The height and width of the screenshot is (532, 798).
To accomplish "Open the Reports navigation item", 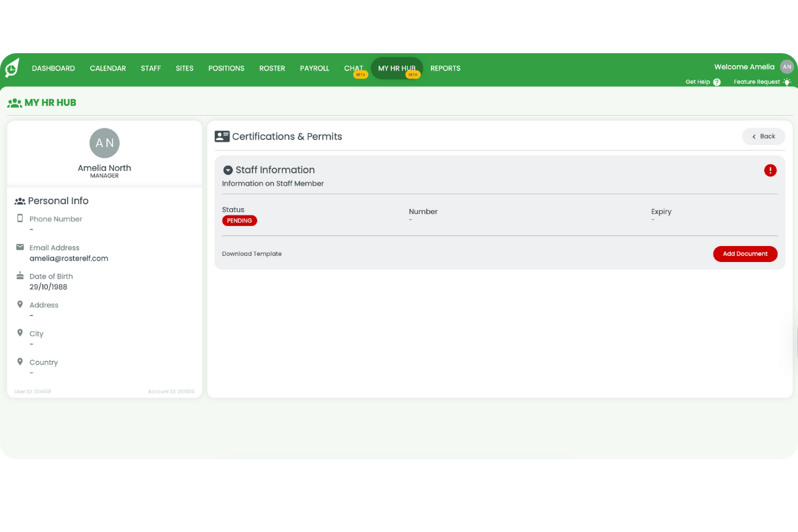I will click(x=445, y=68).
